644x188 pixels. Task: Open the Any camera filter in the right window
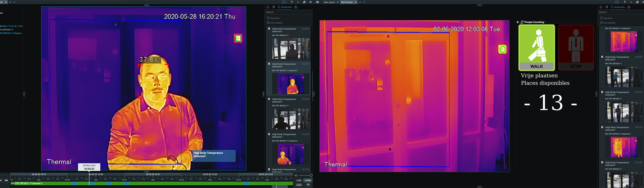[x=608, y=23]
